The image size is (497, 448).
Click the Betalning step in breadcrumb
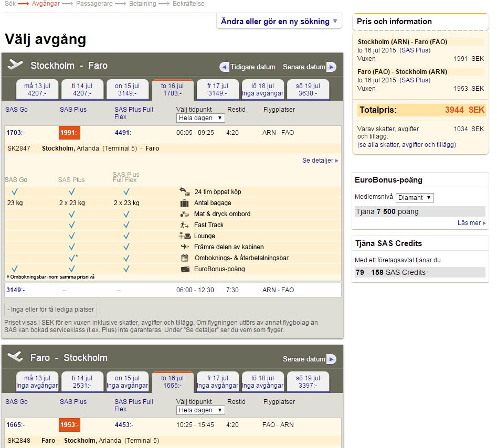tap(142, 4)
